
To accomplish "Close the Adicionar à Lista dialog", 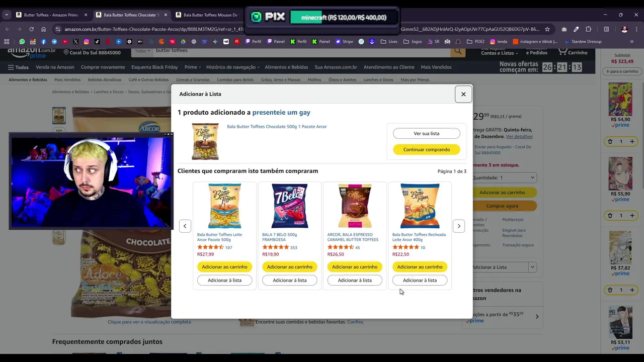I will click(463, 94).
